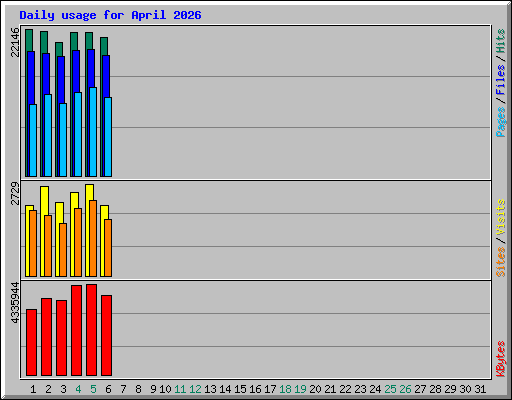This screenshot has width=512, height=400.
Task: Click the green day 25 axis label
Action: pyautogui.click(x=390, y=389)
